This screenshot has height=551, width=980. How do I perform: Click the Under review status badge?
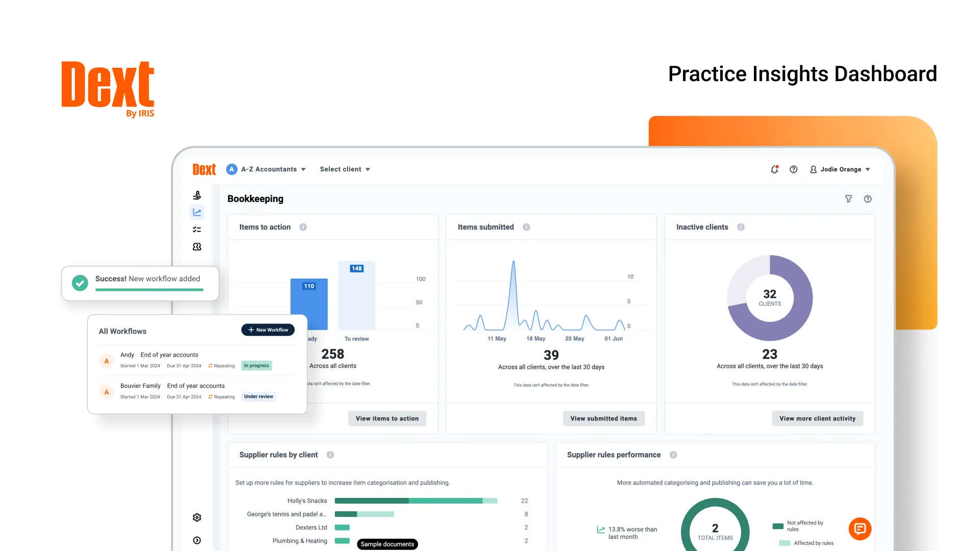click(x=258, y=396)
